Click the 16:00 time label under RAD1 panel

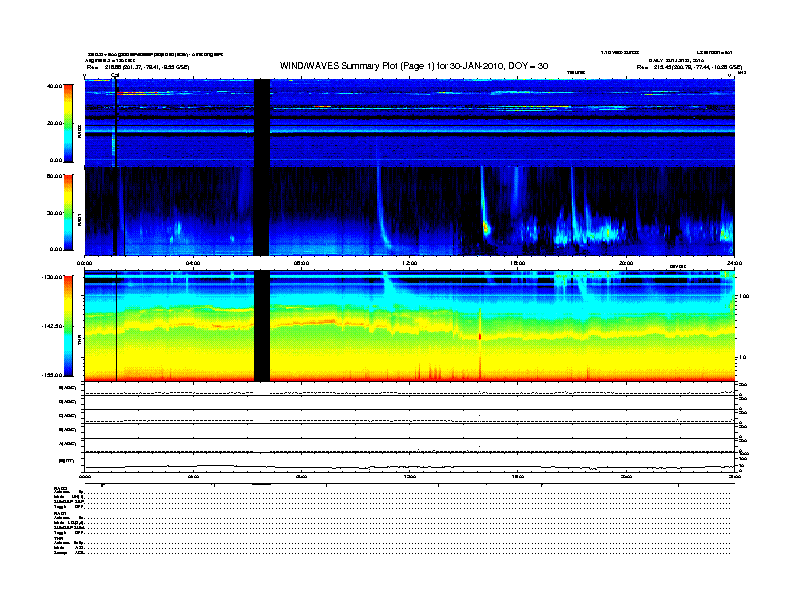coord(518,263)
